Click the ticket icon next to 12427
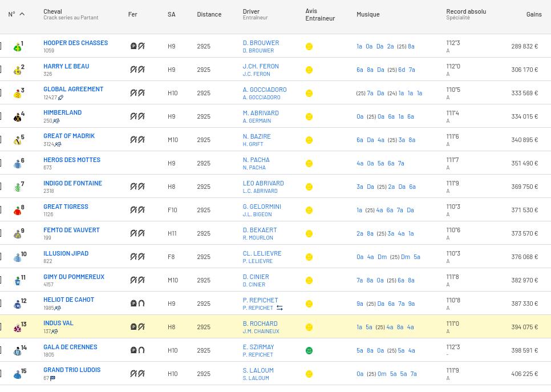This screenshot has height=392, width=551. 60,98
